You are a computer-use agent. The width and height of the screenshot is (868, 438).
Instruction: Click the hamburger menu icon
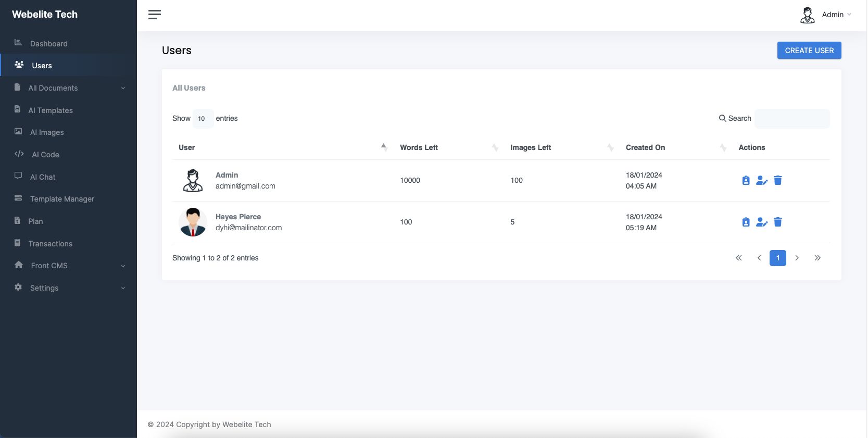coord(154,15)
